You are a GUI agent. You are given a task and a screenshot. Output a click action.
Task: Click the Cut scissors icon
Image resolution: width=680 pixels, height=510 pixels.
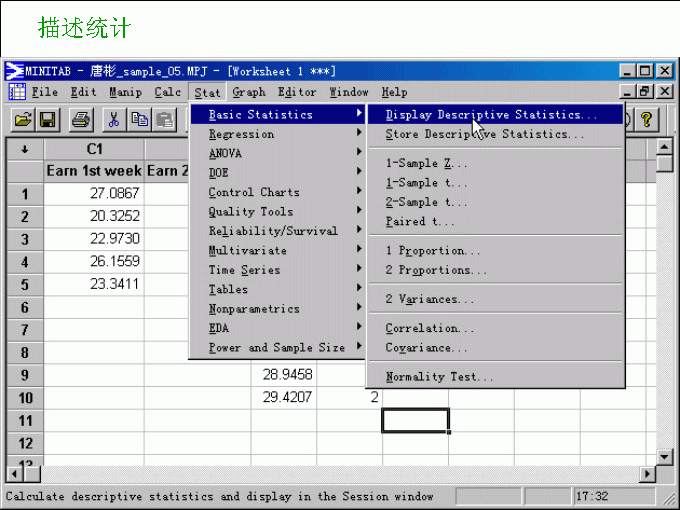tap(114, 120)
